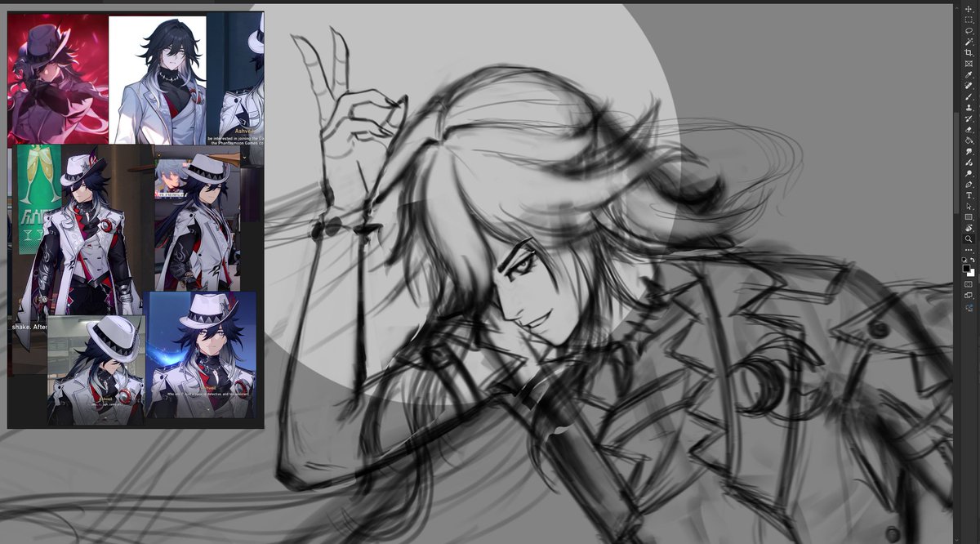This screenshot has width=980, height=544.
Task: Select the Brush tool
Action: (x=969, y=96)
